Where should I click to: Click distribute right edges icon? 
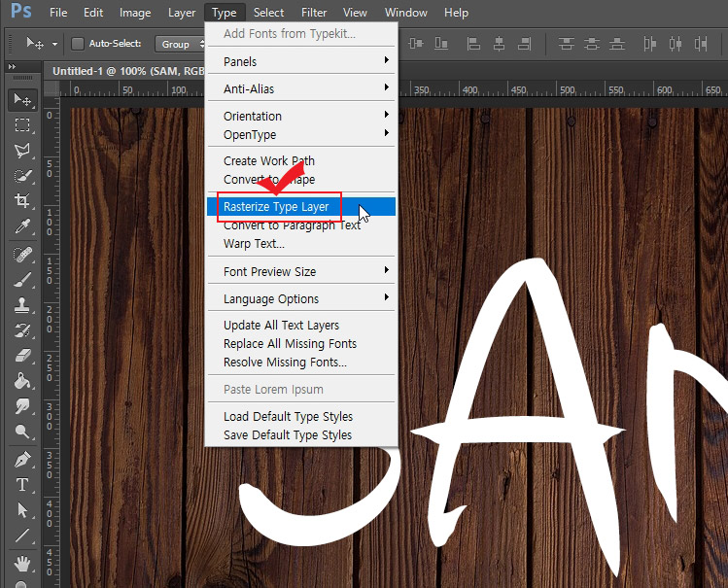[701, 44]
